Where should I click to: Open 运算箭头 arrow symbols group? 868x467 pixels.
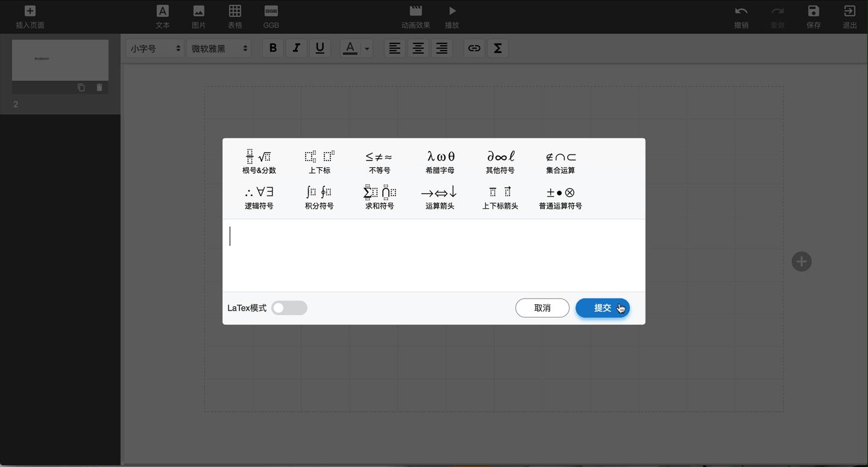coord(440,197)
